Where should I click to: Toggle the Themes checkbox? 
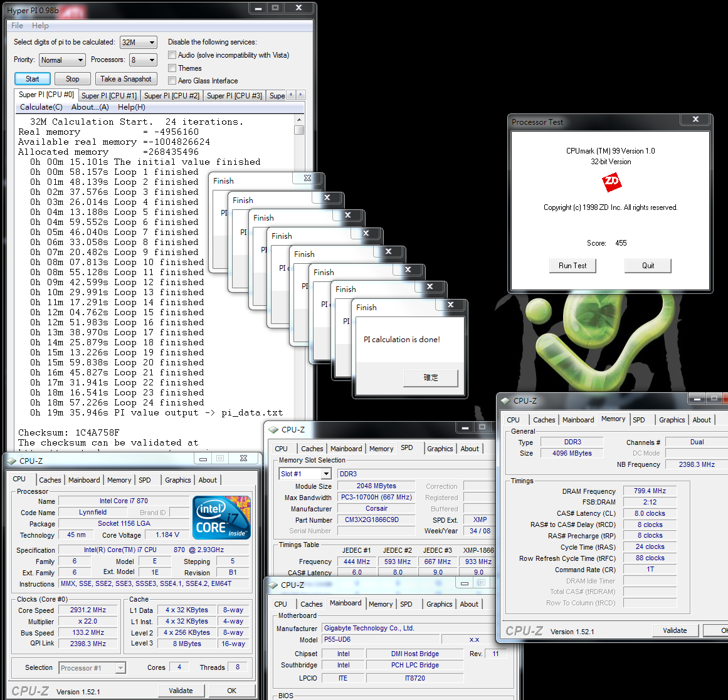(172, 68)
